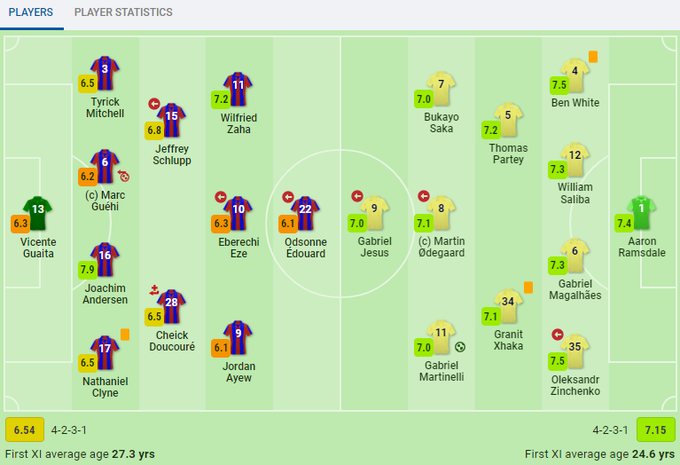Click Joachim Andersen's 7.9 rating badge
The image size is (680, 465).
tap(86, 269)
